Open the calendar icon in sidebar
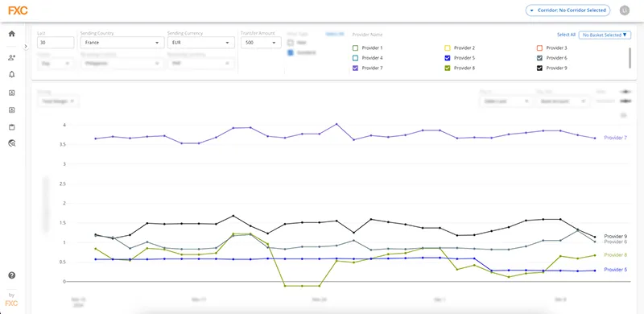 point(11,127)
